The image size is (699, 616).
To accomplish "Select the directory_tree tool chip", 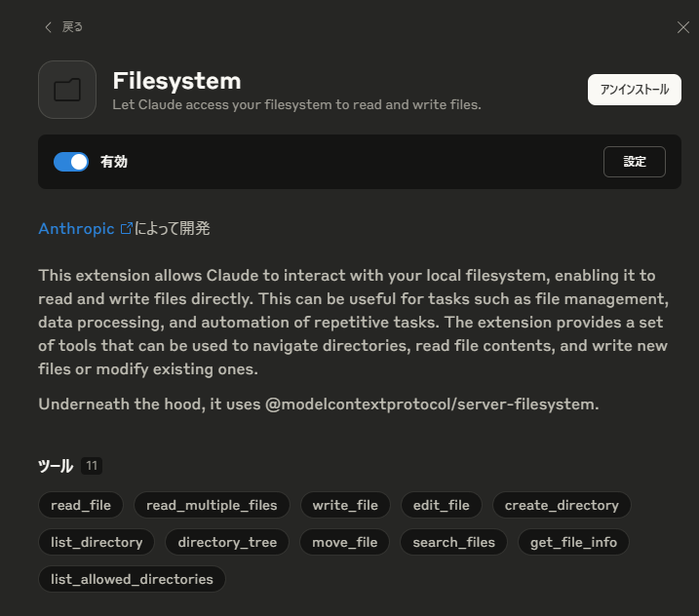I will coord(227,542).
